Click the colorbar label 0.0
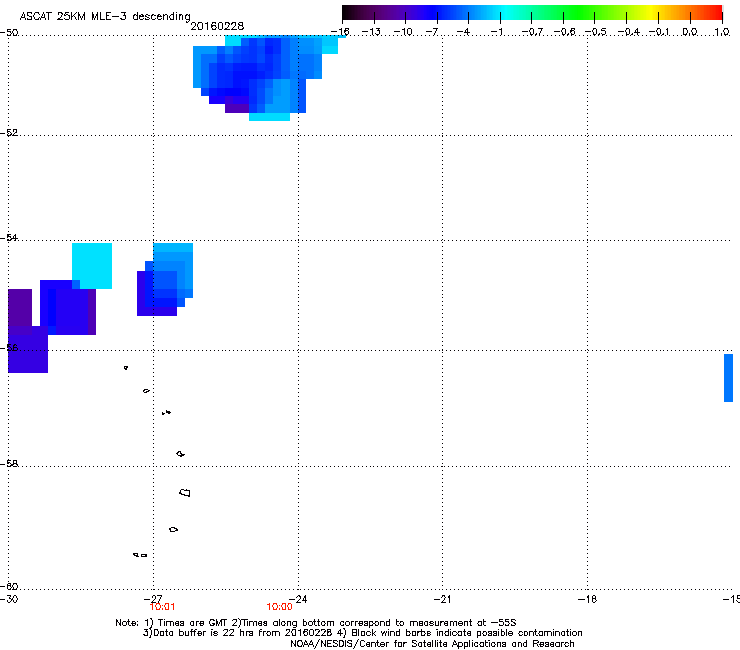This screenshot has height=650, width=740. (690, 32)
